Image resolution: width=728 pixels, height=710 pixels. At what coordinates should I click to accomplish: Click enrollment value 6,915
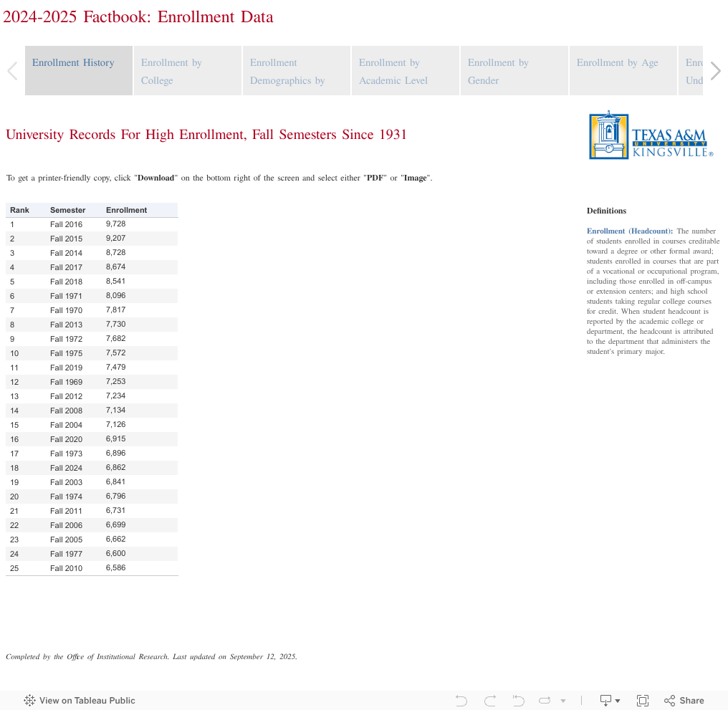tap(115, 438)
